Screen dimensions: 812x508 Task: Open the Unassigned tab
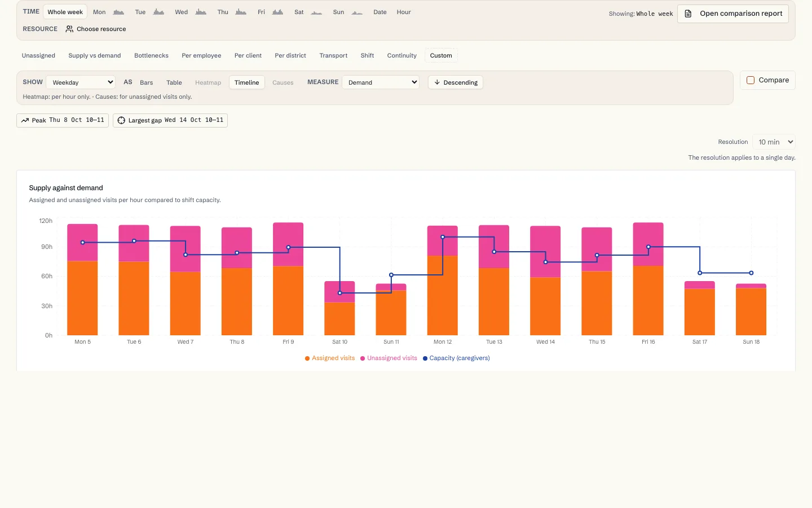38,55
